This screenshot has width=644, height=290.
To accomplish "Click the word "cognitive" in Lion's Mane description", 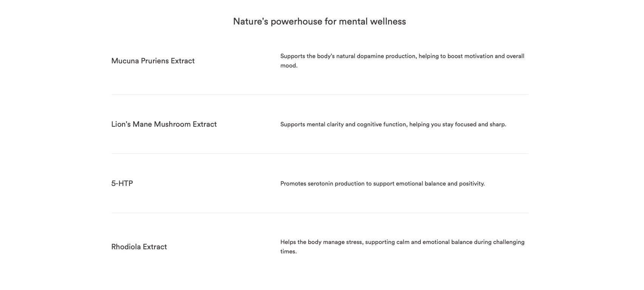I will [x=369, y=124].
